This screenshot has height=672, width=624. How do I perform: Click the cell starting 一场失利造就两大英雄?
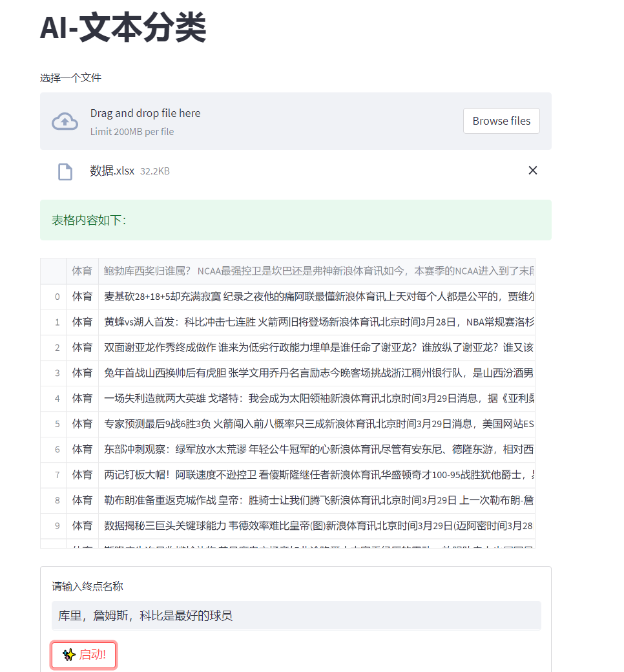pyautogui.click(x=317, y=399)
